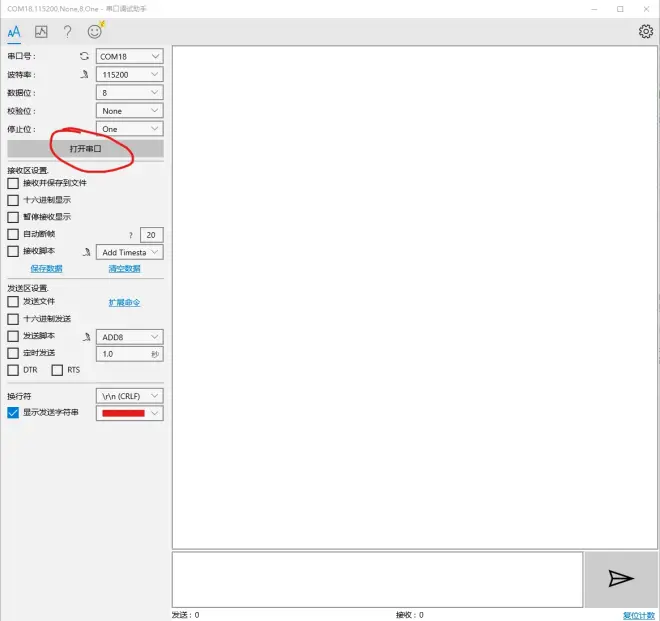Click the auto frame break help mark
This screenshot has width=660, height=621.
[x=131, y=235]
